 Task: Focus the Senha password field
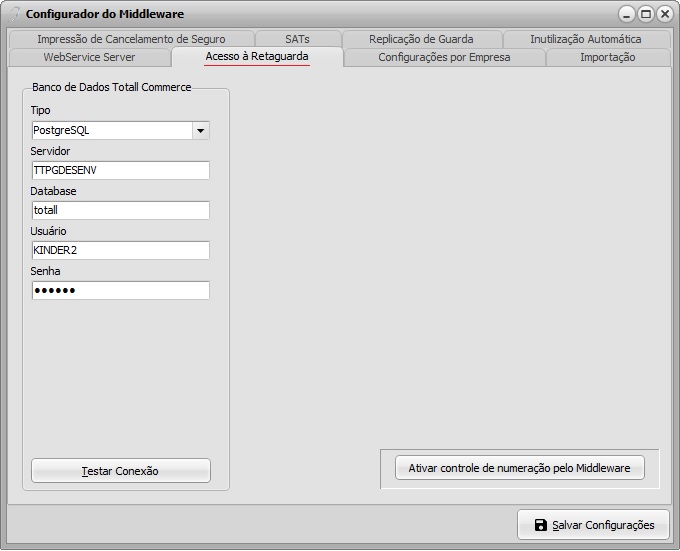click(121, 290)
